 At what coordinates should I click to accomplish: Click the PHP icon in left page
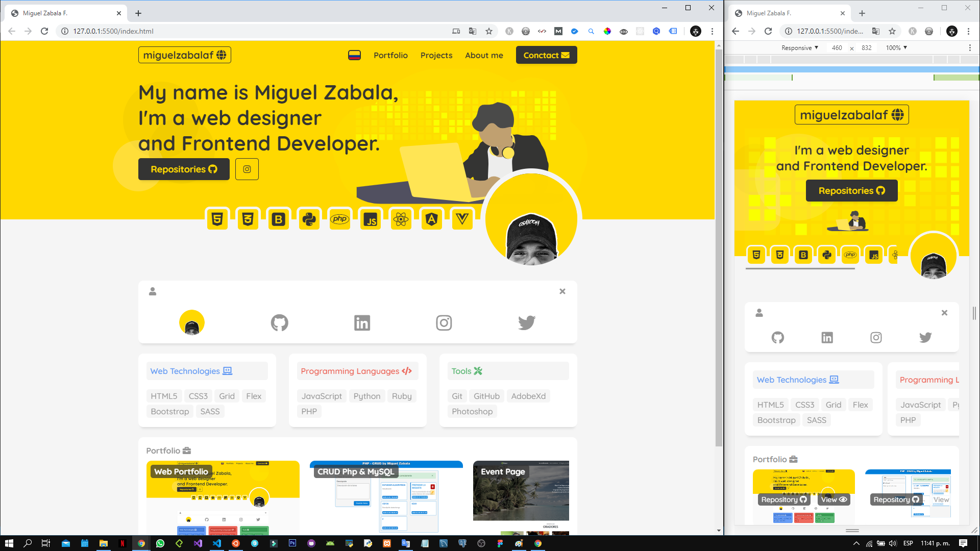click(x=340, y=219)
